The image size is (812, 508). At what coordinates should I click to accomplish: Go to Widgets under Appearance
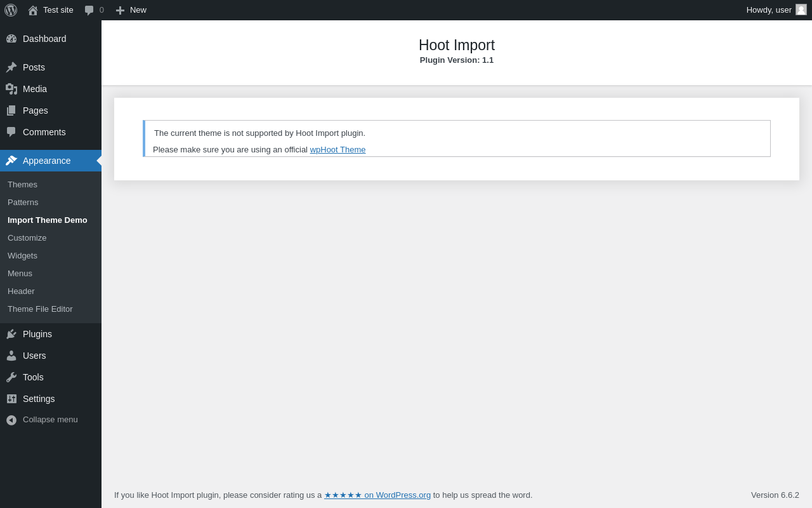click(22, 256)
